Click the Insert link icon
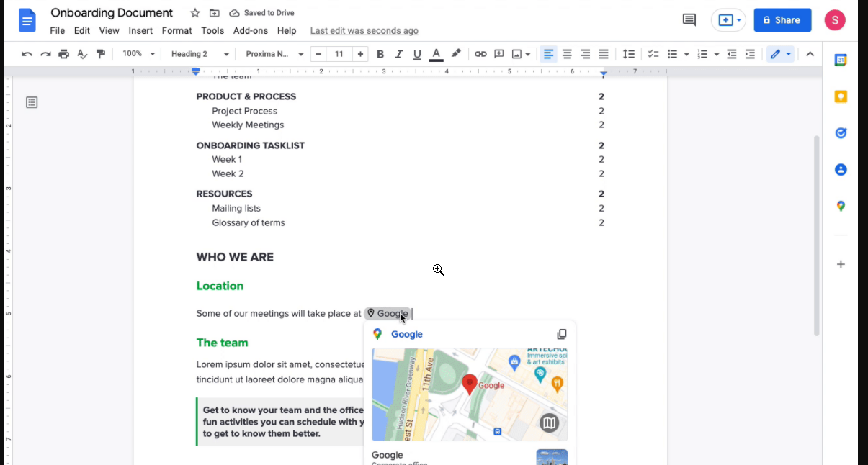The height and width of the screenshot is (465, 868). click(x=480, y=54)
